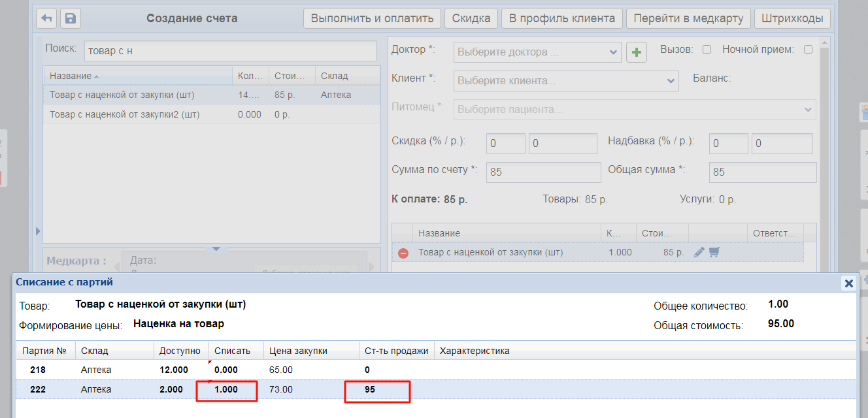Remove item with the red minus icon
868x418 pixels.
[403, 253]
